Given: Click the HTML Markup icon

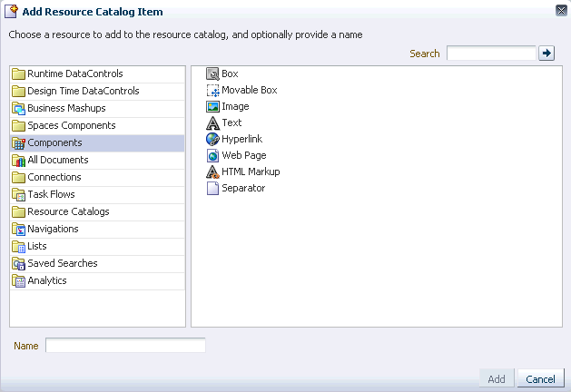Looking at the screenshot, I should coord(212,171).
